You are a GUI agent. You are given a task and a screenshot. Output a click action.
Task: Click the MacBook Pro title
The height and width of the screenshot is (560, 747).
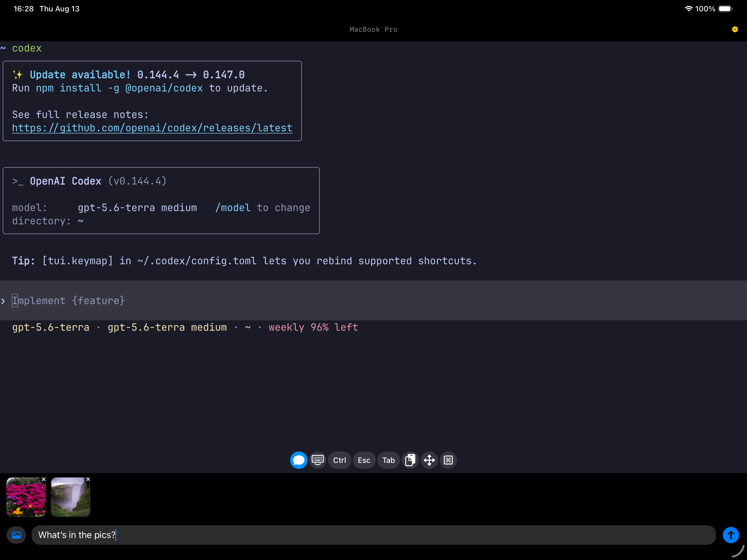point(373,29)
